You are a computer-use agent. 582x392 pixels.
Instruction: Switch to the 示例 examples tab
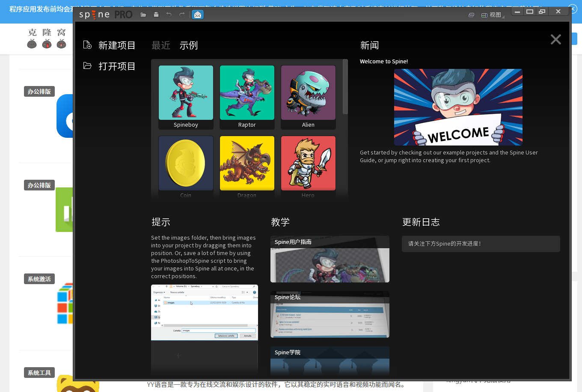point(189,45)
